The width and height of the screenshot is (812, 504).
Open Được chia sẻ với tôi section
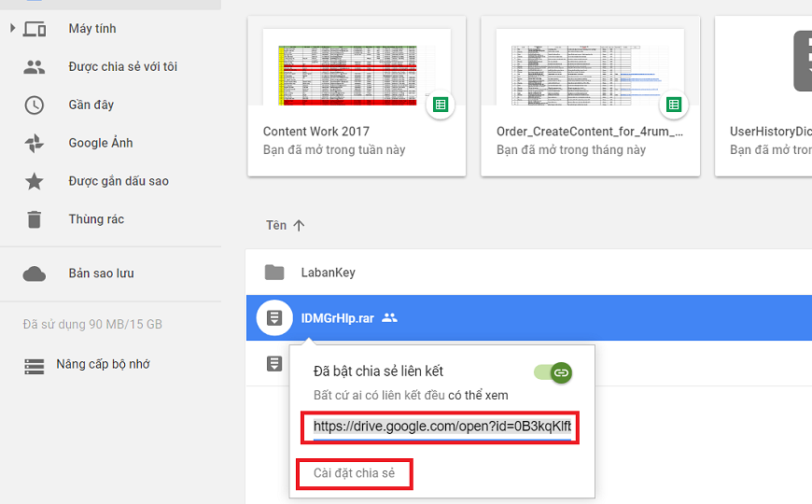coord(122,66)
